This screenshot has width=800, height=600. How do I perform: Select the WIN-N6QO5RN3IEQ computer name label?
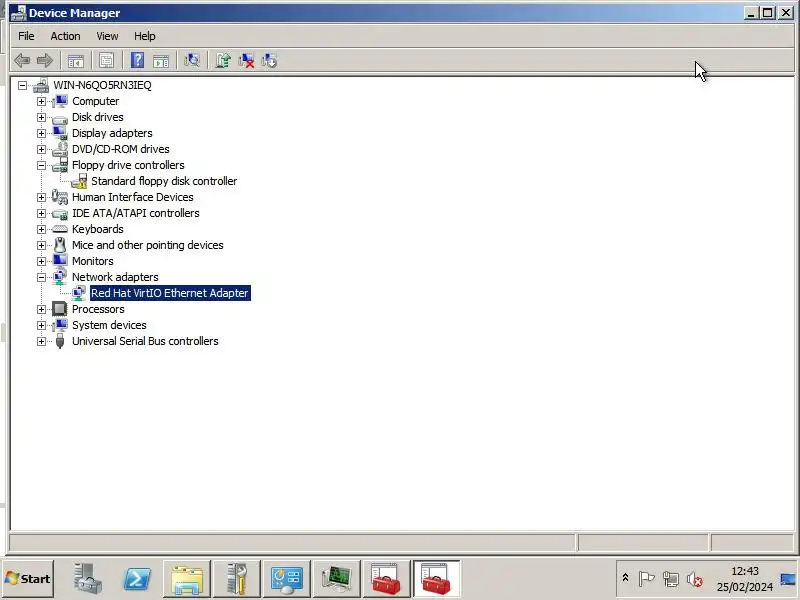[103, 85]
